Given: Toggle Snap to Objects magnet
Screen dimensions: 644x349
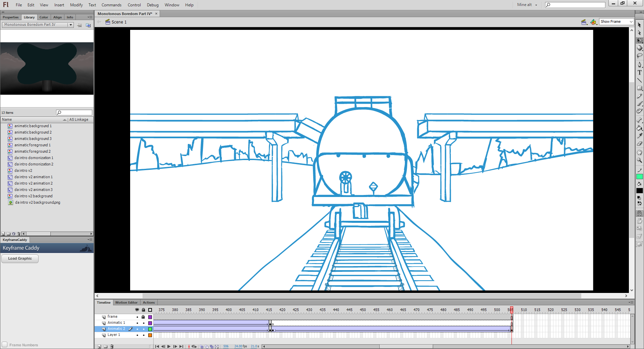Looking at the screenshot, I should point(639,213).
